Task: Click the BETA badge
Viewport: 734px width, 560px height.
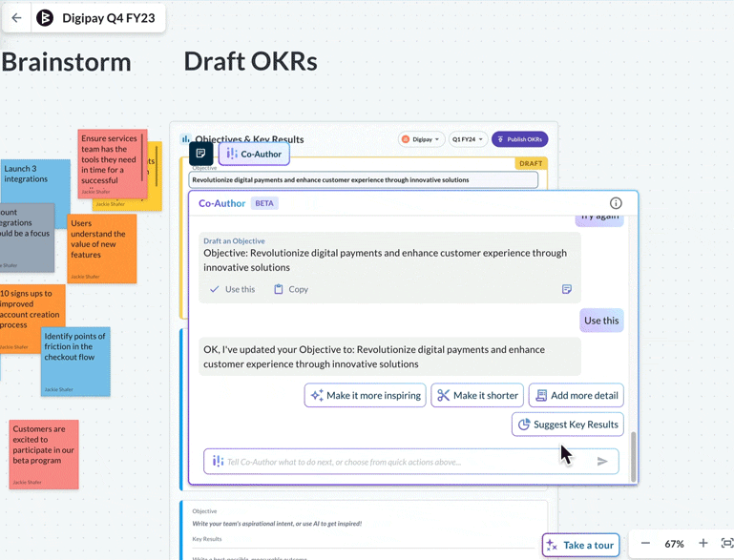Action: coord(264,203)
